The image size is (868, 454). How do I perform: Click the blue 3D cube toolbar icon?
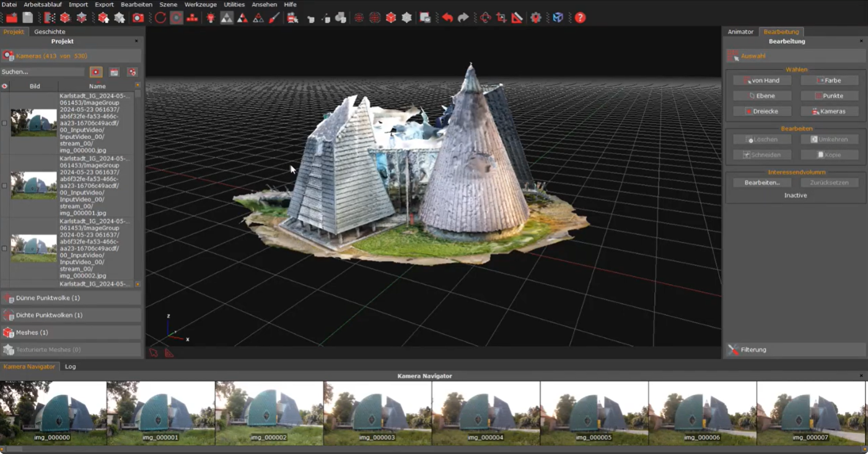(557, 17)
